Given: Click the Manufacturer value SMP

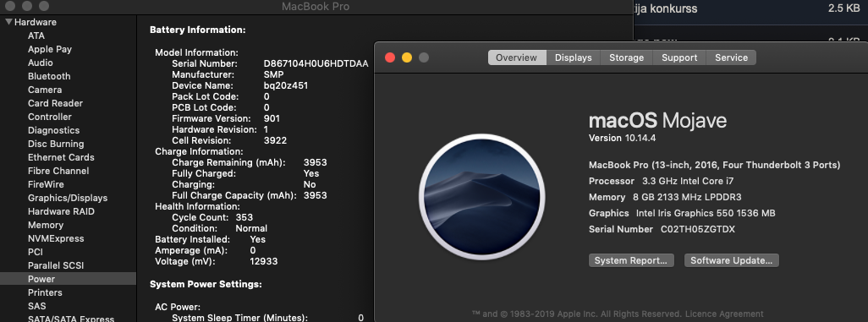Looking at the screenshot, I should coord(273,74).
